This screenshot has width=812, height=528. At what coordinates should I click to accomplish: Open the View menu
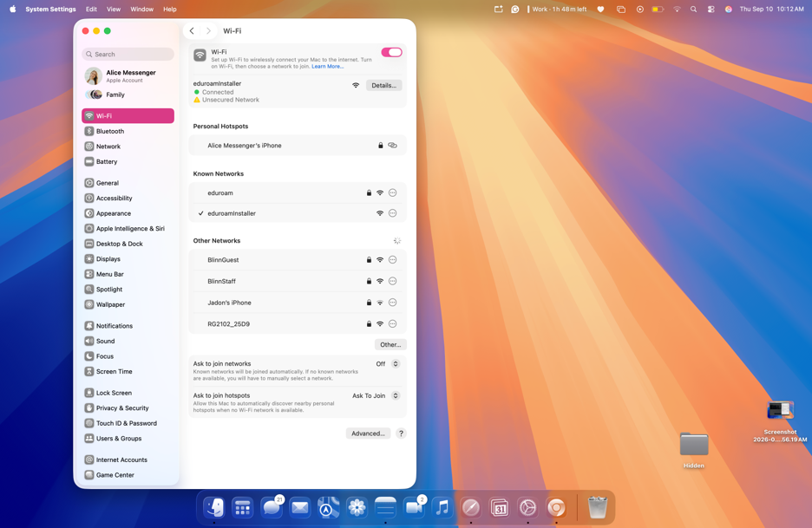point(114,9)
